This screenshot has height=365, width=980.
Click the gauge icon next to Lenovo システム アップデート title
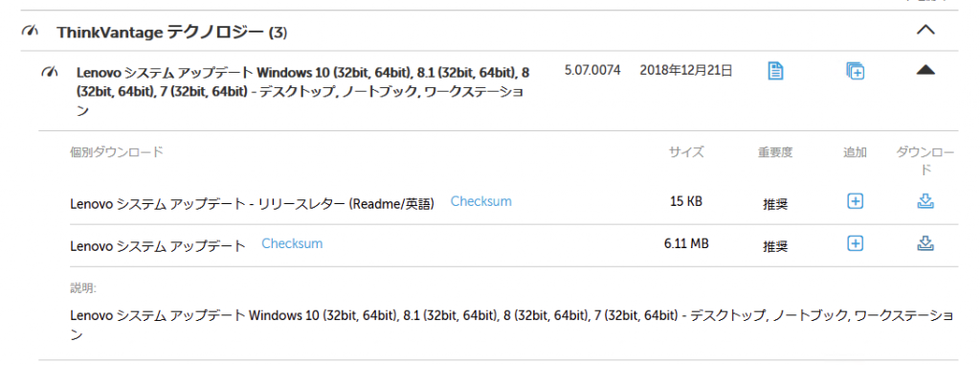[x=50, y=72]
